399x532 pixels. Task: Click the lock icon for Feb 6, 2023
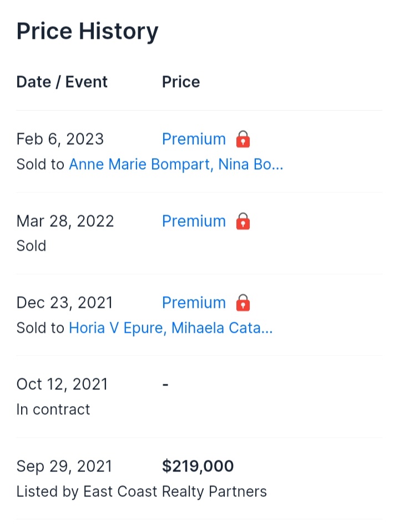pyautogui.click(x=243, y=139)
